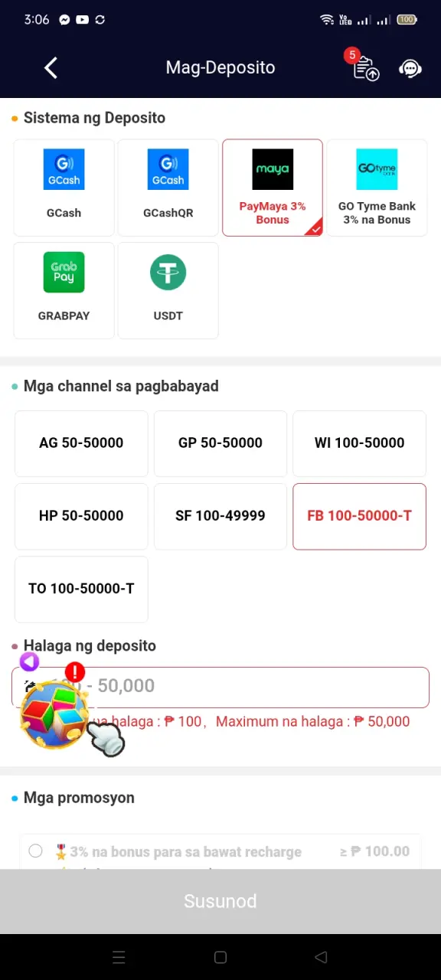This screenshot has height=980, width=441.
Task: Select WI 100-50000 channel
Action: tap(359, 443)
